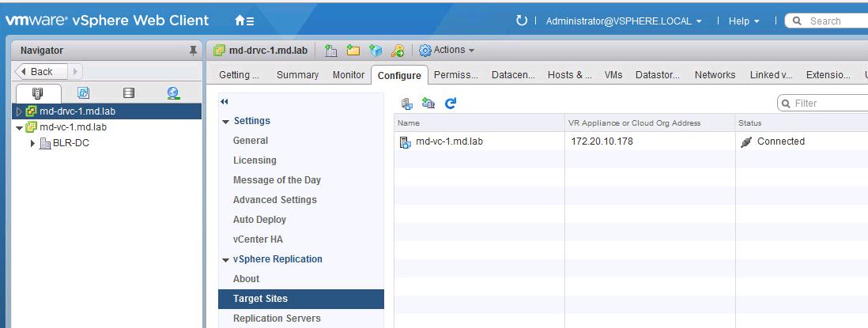
Task: Open the Permissions tab
Action: coord(455,74)
